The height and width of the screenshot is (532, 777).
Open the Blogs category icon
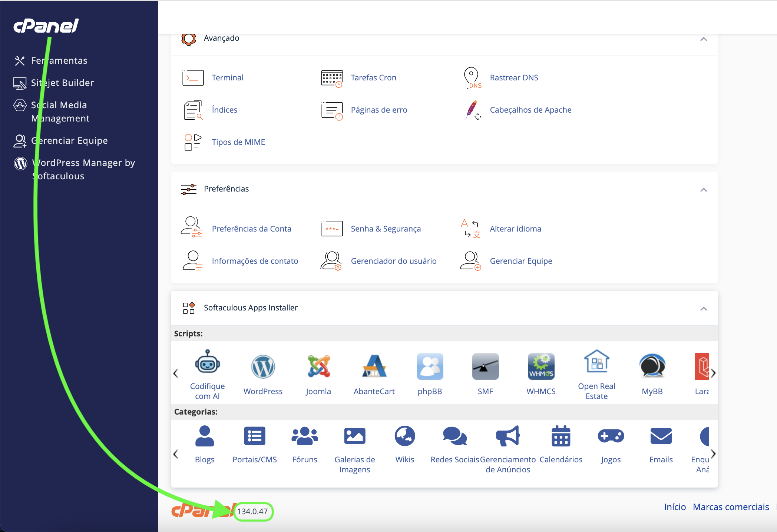click(x=205, y=436)
